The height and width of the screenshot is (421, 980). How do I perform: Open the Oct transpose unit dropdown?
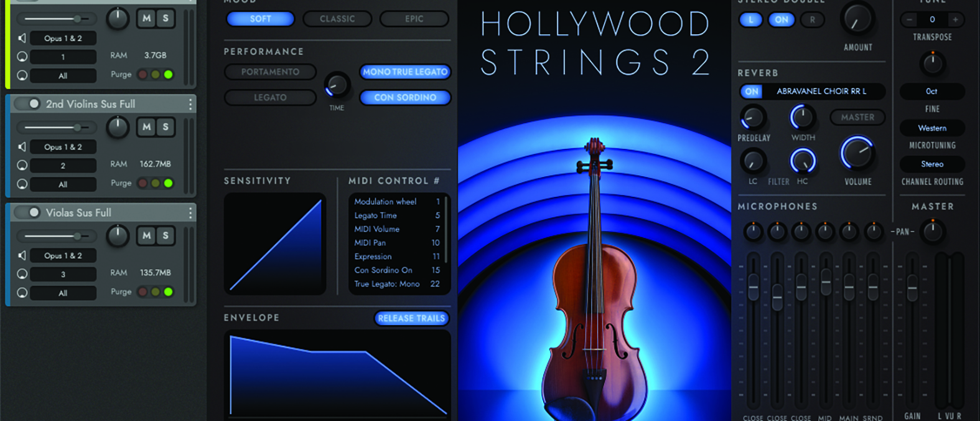click(x=931, y=91)
